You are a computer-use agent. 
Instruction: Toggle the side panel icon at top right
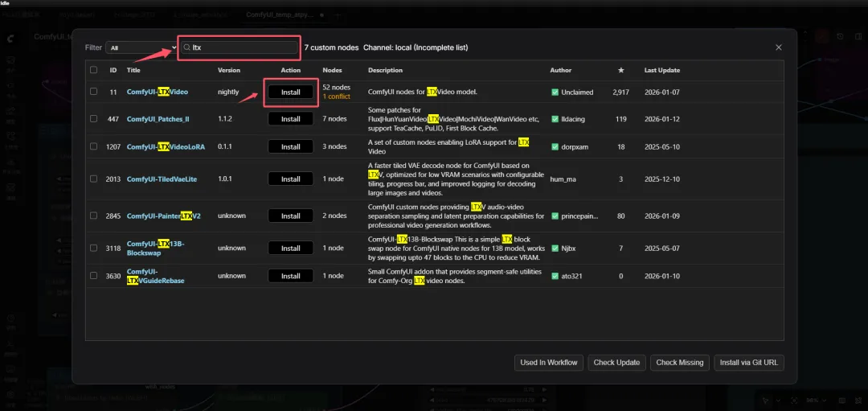(x=857, y=36)
